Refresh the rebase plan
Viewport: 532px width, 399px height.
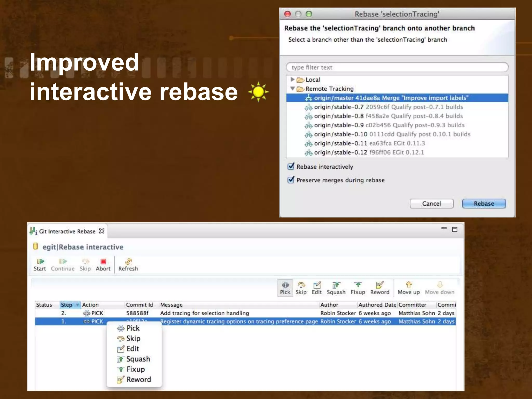point(128,265)
